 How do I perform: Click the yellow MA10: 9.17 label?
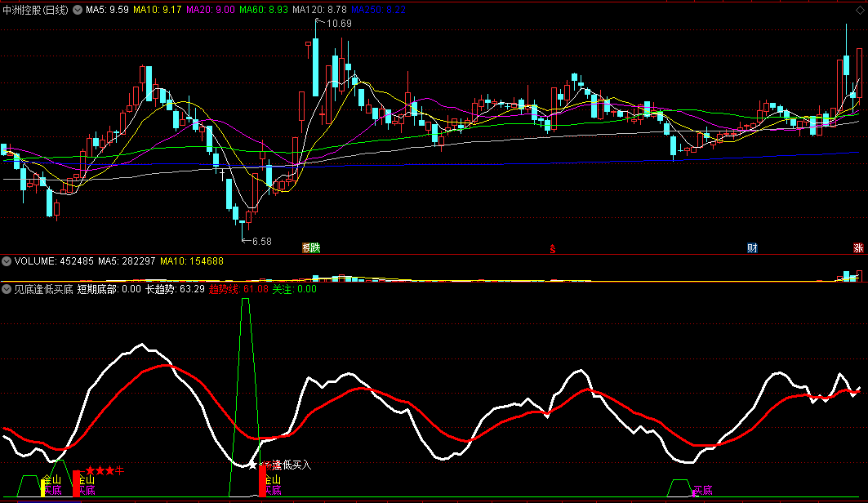click(x=158, y=10)
